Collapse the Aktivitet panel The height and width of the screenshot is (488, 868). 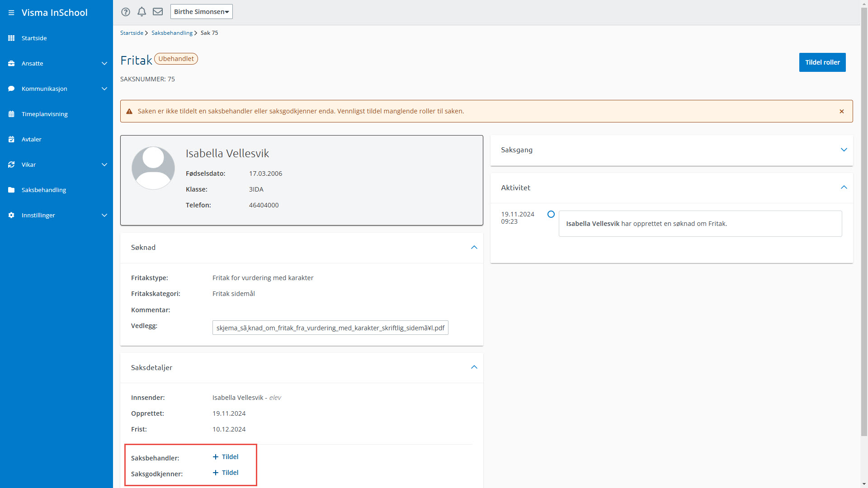[x=844, y=188]
